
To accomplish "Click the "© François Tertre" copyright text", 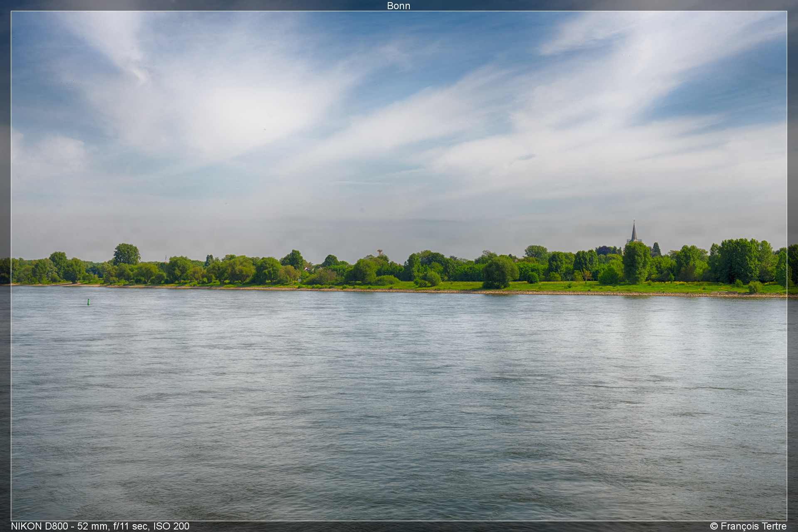I will (x=748, y=526).
